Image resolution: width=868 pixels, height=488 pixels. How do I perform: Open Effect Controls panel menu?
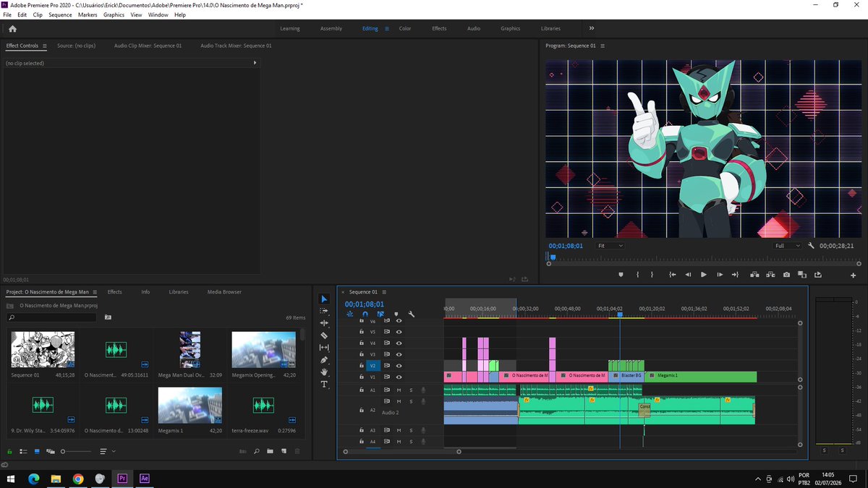44,46
